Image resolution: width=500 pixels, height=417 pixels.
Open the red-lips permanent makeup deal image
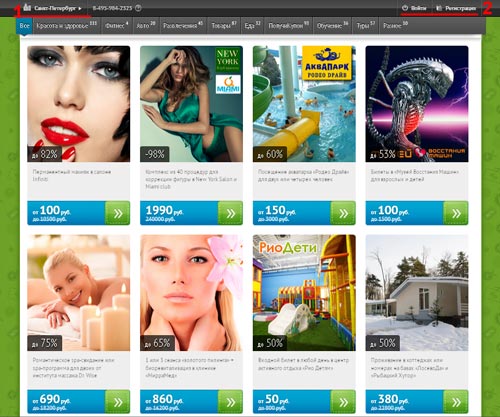tap(79, 104)
